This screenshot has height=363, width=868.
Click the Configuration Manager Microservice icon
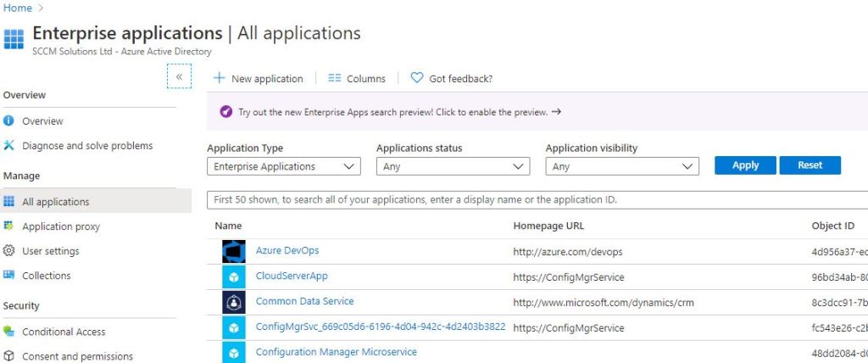[233, 352]
